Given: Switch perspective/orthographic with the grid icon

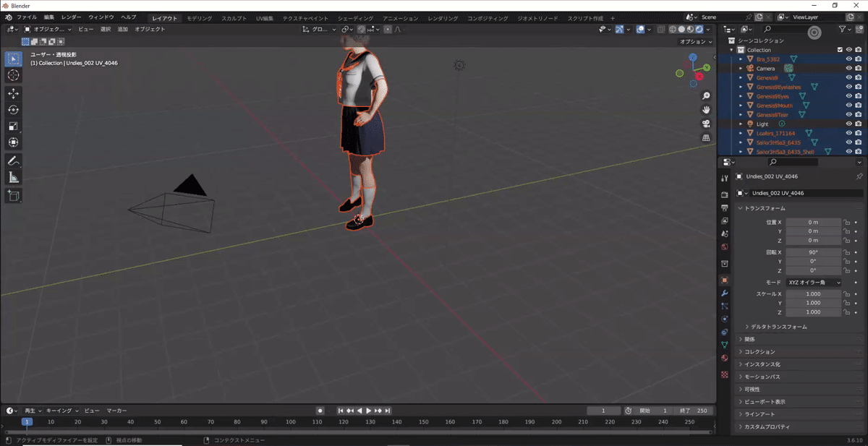Looking at the screenshot, I should (x=706, y=137).
